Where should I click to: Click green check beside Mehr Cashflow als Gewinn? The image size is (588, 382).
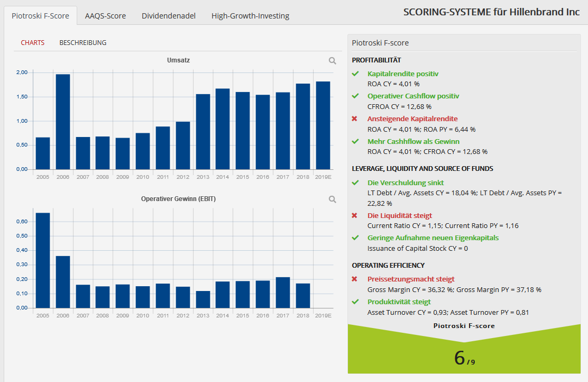click(355, 141)
